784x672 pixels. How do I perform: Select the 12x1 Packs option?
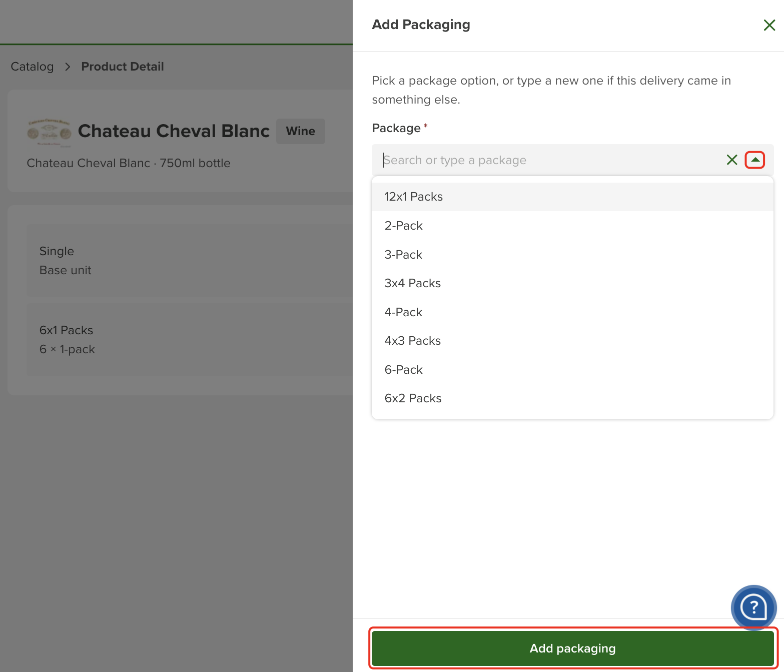pyautogui.click(x=572, y=197)
